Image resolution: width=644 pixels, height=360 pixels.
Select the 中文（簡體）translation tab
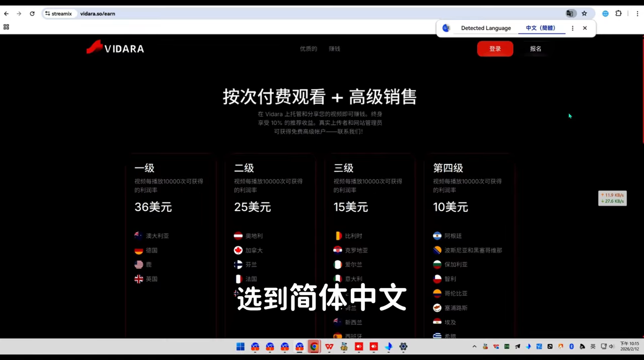(x=541, y=28)
